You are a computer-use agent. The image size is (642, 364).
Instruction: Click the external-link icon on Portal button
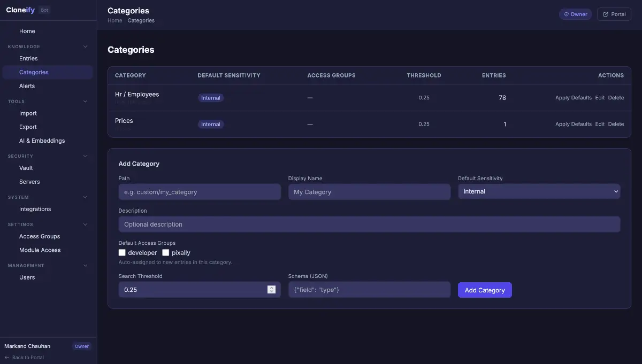606,14
